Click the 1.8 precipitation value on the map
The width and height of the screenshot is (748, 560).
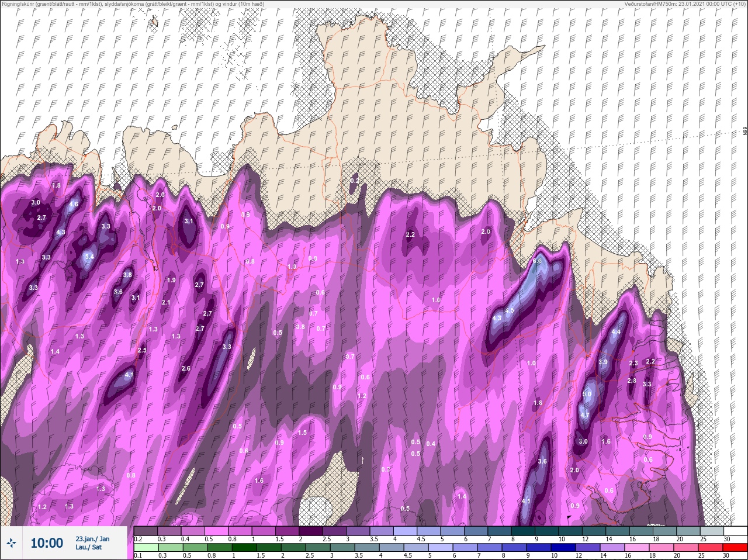coord(56,185)
